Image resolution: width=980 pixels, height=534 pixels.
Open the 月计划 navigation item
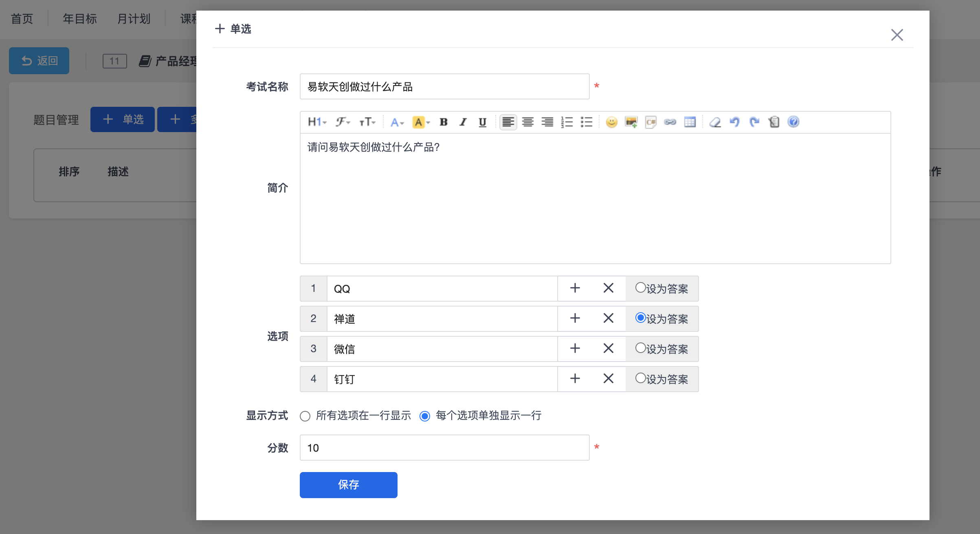point(134,19)
